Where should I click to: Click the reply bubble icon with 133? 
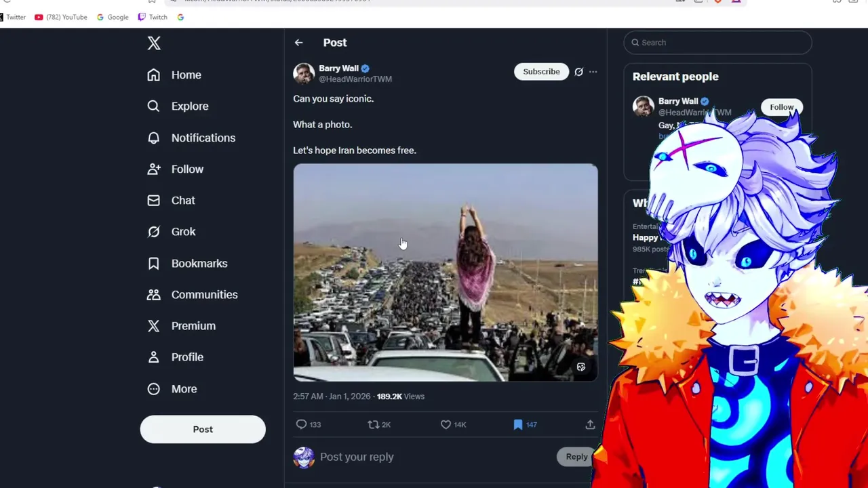(x=308, y=424)
